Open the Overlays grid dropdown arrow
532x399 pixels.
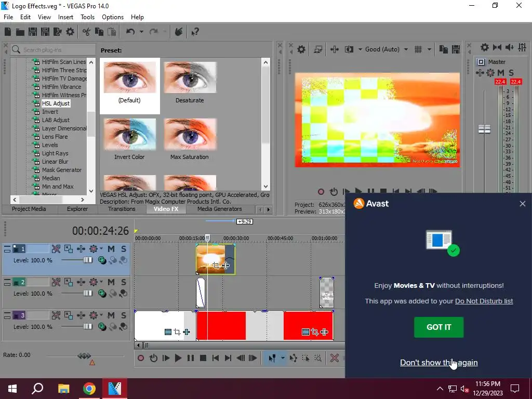tap(429, 49)
